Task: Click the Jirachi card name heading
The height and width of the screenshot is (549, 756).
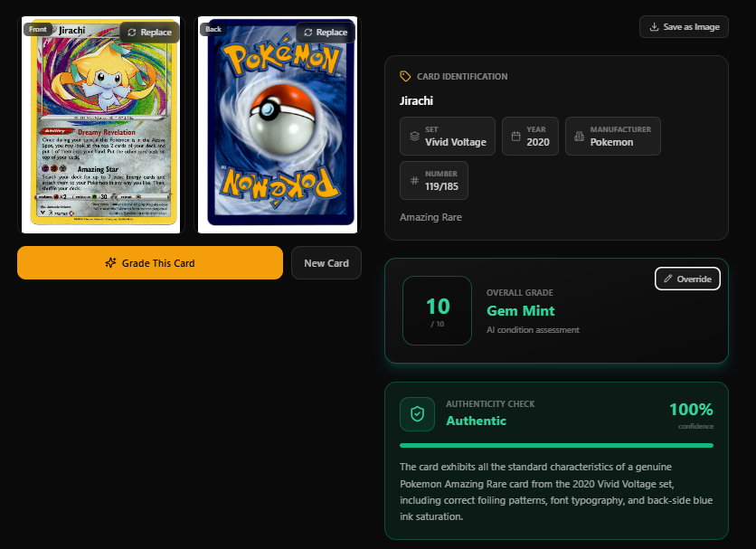Action: click(x=417, y=100)
